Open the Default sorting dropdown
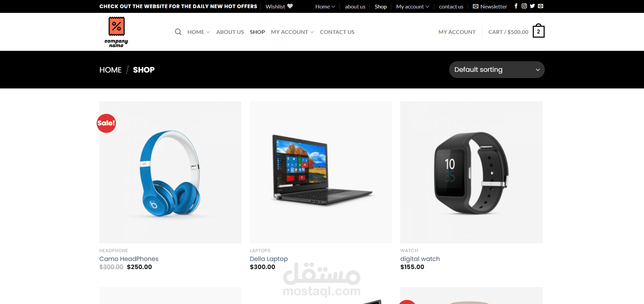 497,69
